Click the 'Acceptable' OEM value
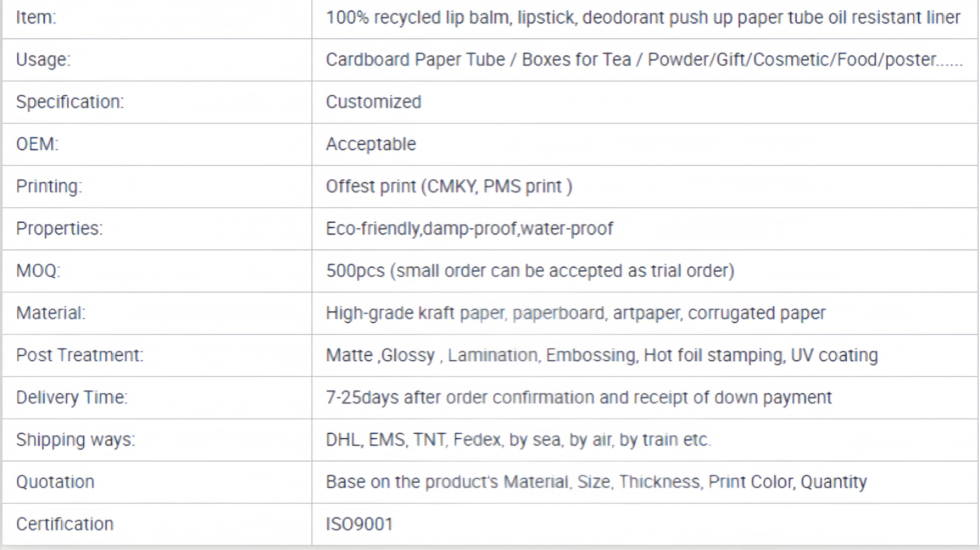This screenshot has width=980, height=550. (x=371, y=144)
